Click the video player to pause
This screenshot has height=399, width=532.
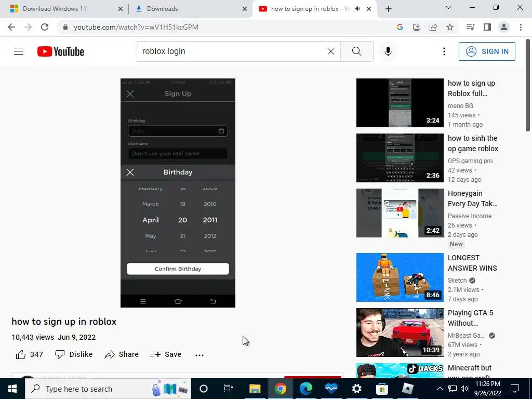(178, 193)
